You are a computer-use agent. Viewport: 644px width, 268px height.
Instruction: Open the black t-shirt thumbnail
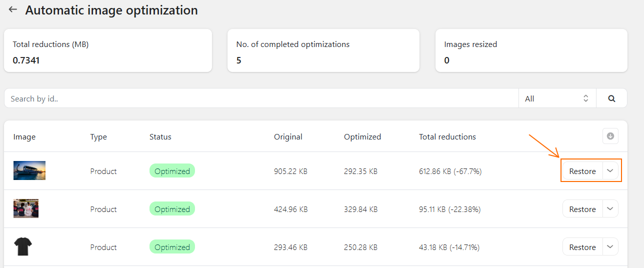23,246
